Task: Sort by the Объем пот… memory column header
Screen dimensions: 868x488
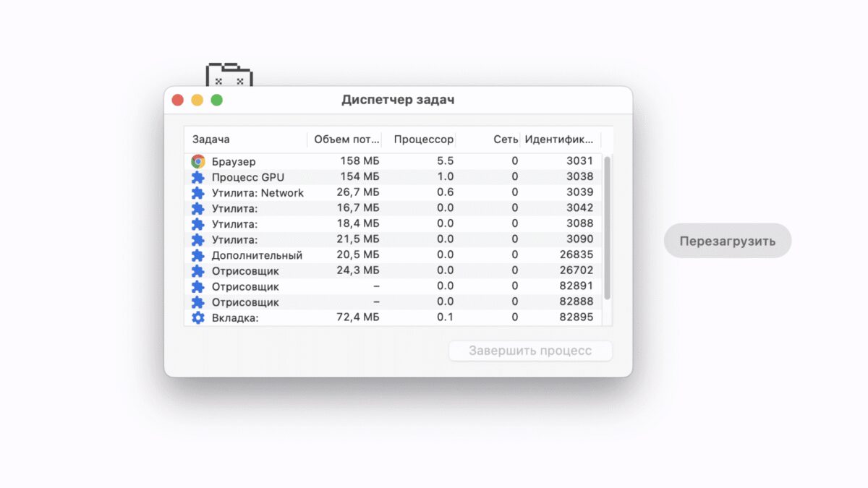Action: coord(346,140)
